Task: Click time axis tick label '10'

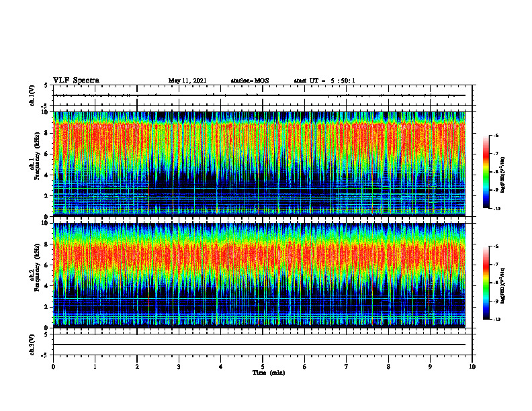Action: pyautogui.click(x=472, y=367)
